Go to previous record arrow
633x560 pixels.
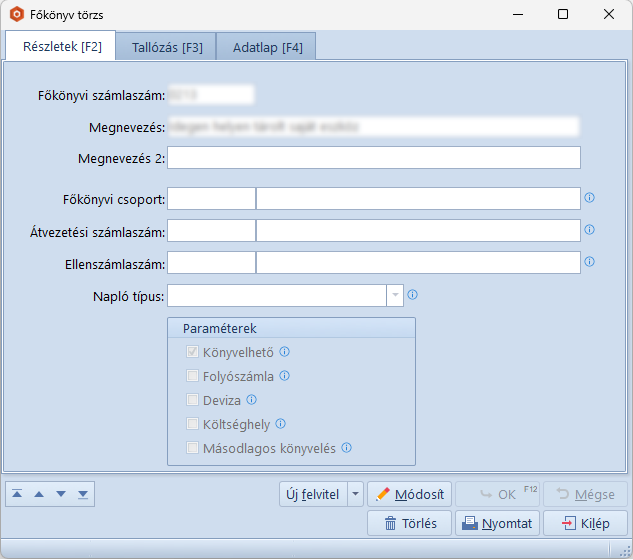pyautogui.click(x=39, y=494)
